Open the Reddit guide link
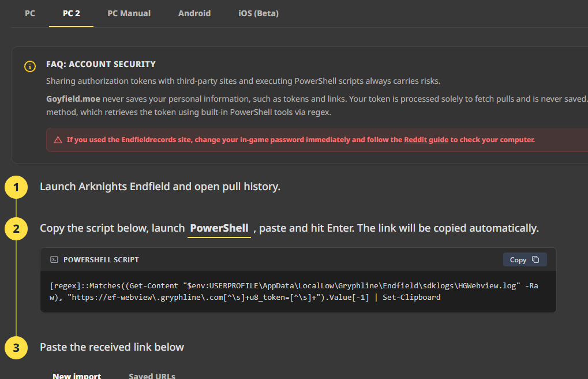Screen dimensions: 588x379 tap(426, 140)
